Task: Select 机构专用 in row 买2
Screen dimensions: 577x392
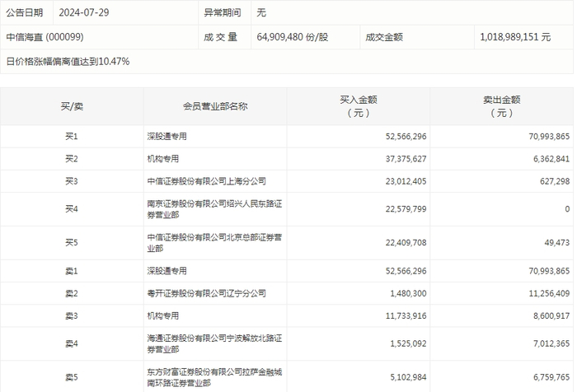Action: pos(163,159)
